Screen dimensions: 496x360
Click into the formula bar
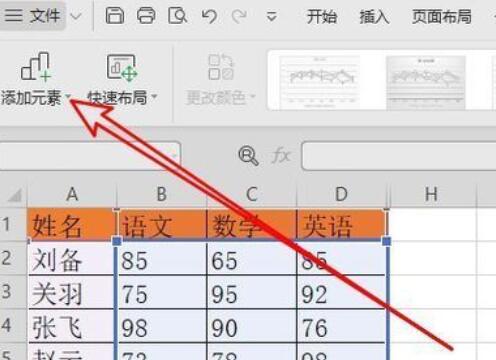399,156
